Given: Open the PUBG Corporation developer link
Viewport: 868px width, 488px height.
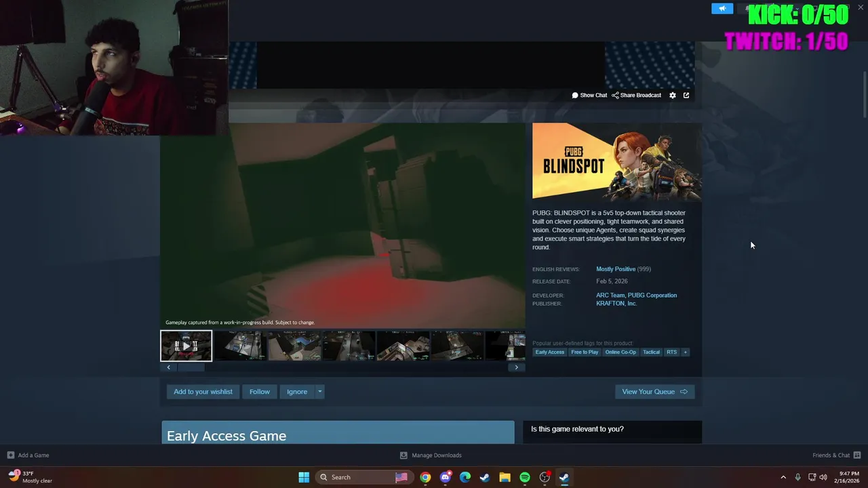Looking at the screenshot, I should [x=652, y=296].
